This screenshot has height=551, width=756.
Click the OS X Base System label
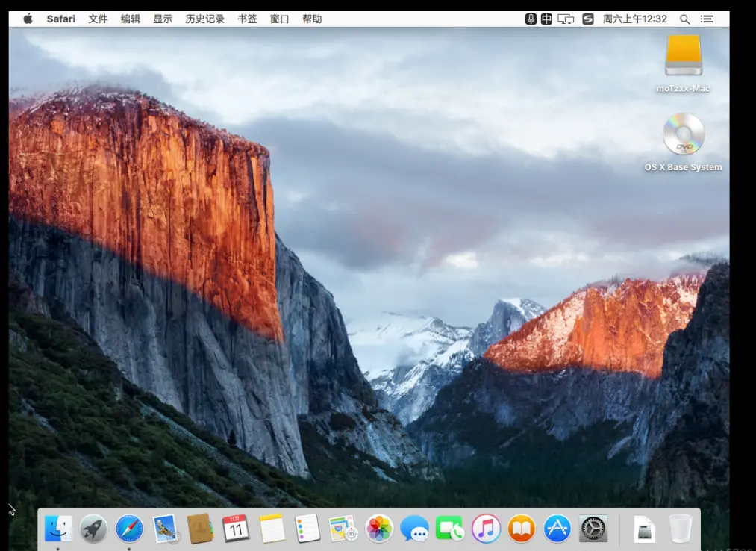[683, 167]
